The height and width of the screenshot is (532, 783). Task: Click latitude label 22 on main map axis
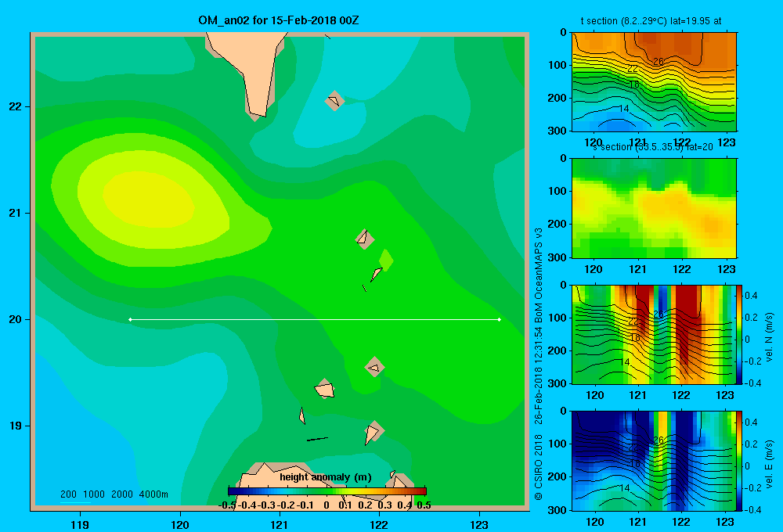[x=15, y=107]
